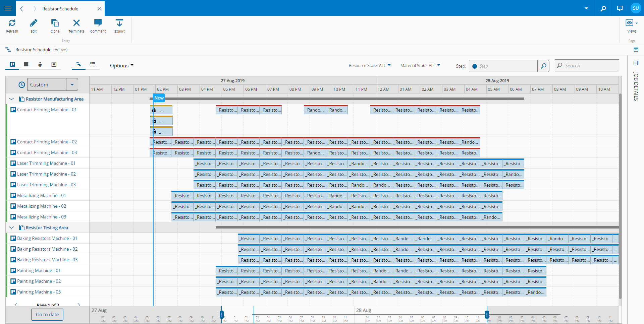This screenshot has height=324, width=644.
Task: Select the resource view mode toggle
Action: point(12,64)
